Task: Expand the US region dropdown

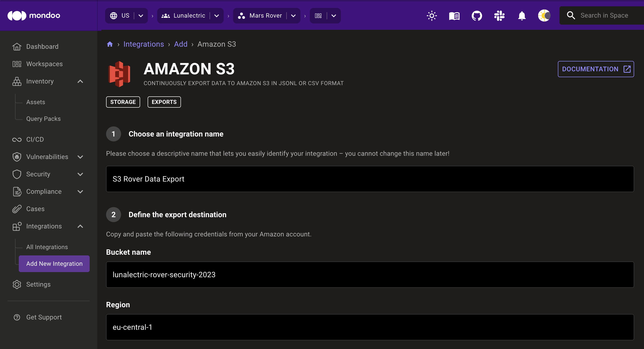Action: click(141, 15)
